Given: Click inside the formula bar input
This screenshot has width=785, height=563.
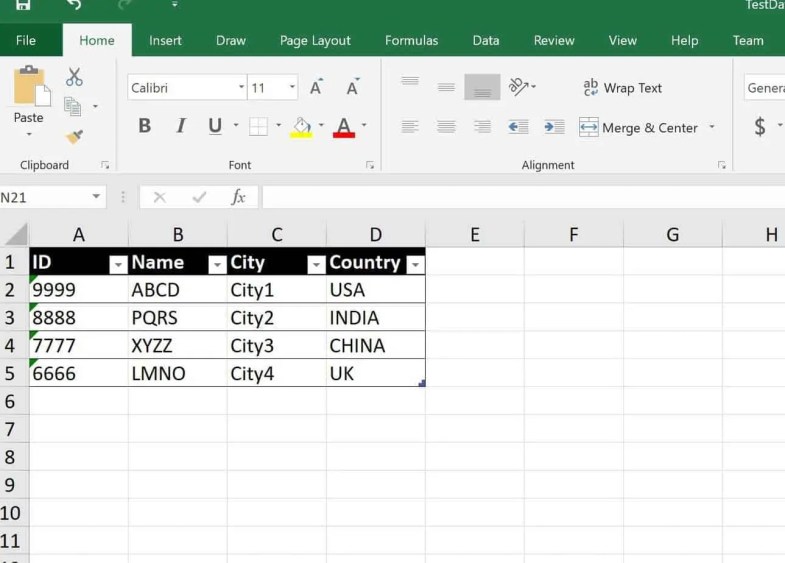Looking at the screenshot, I should pyautogui.click(x=523, y=197).
